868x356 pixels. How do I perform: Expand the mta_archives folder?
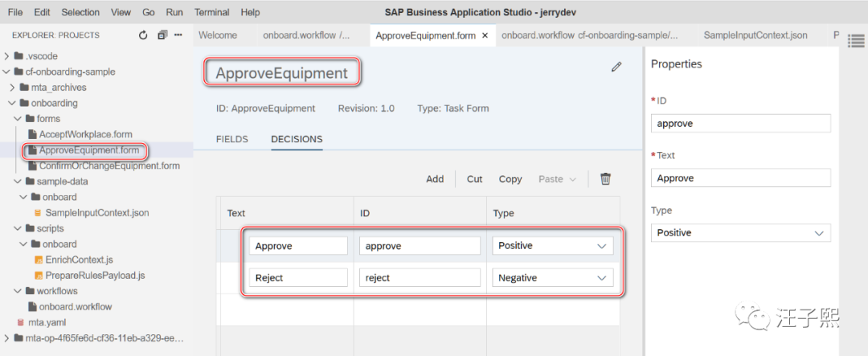tap(13, 88)
